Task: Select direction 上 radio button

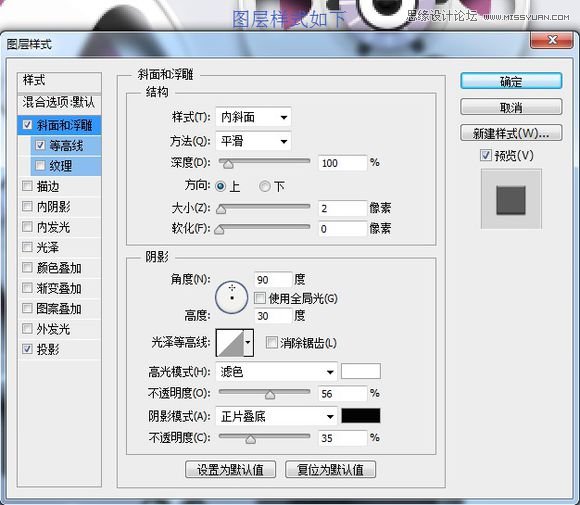Action: tap(220, 186)
